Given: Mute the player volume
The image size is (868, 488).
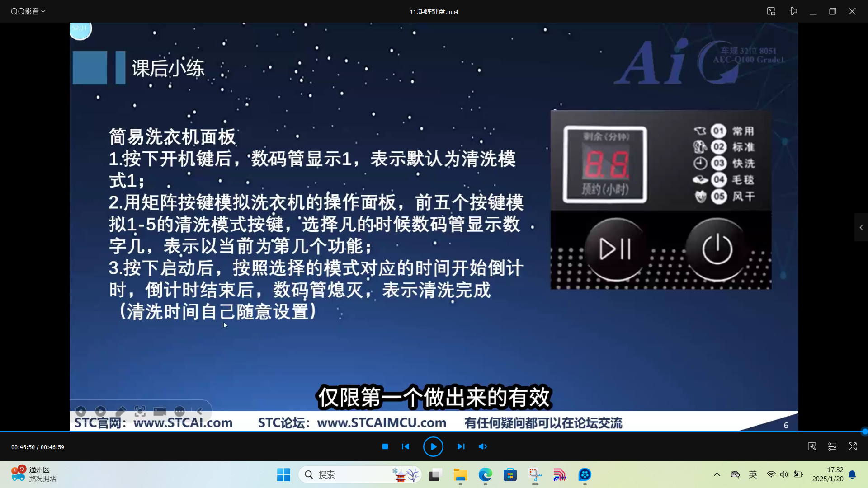Looking at the screenshot, I should (483, 446).
